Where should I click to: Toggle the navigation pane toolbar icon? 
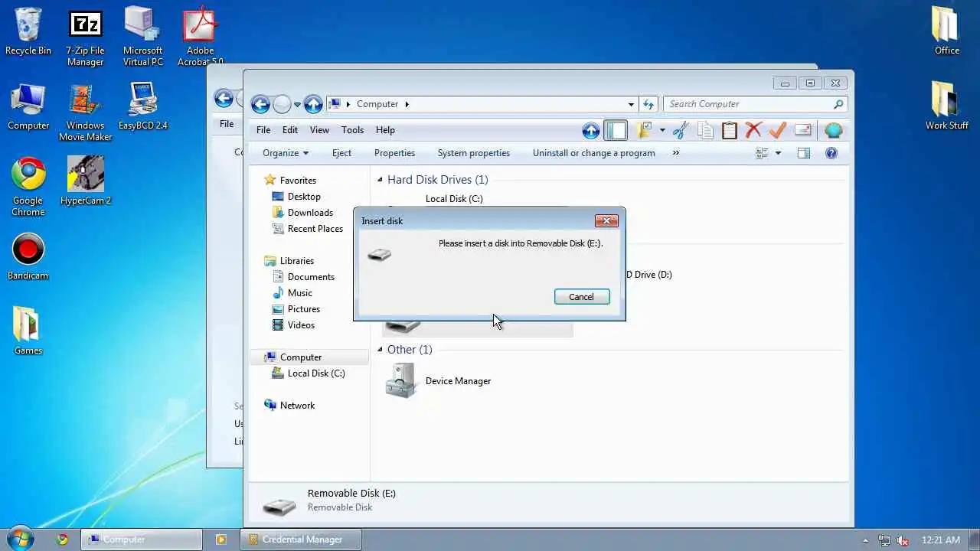[616, 131]
